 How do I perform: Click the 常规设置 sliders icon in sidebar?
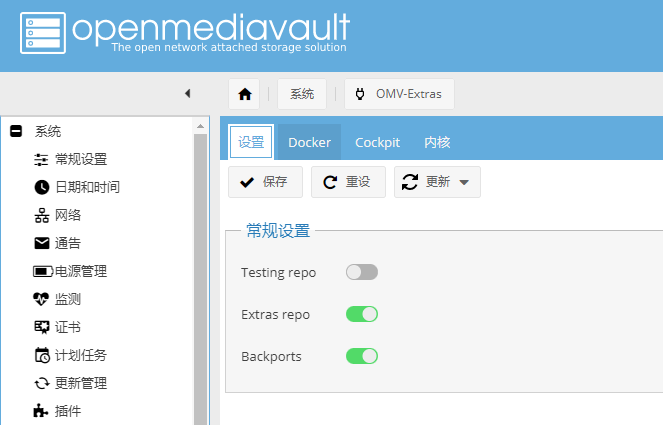point(41,159)
